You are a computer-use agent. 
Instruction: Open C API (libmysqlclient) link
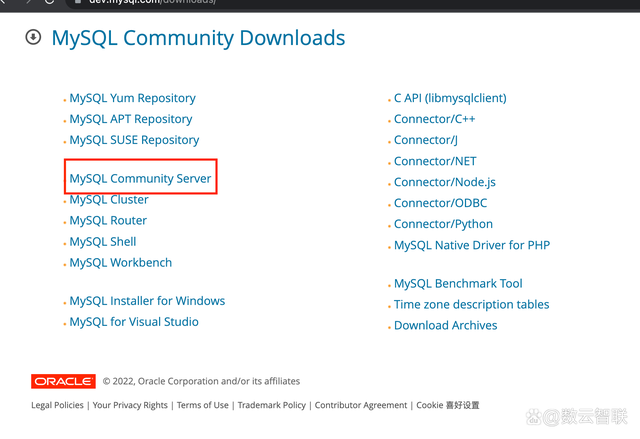click(x=450, y=98)
